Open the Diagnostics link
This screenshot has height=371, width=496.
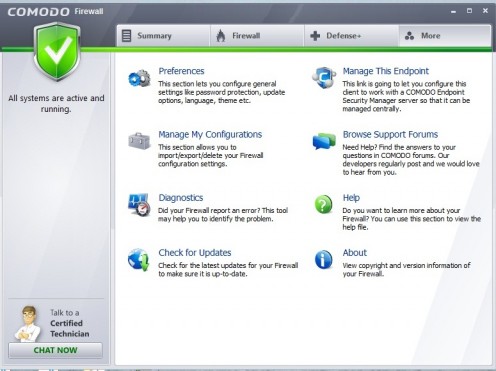pos(181,198)
